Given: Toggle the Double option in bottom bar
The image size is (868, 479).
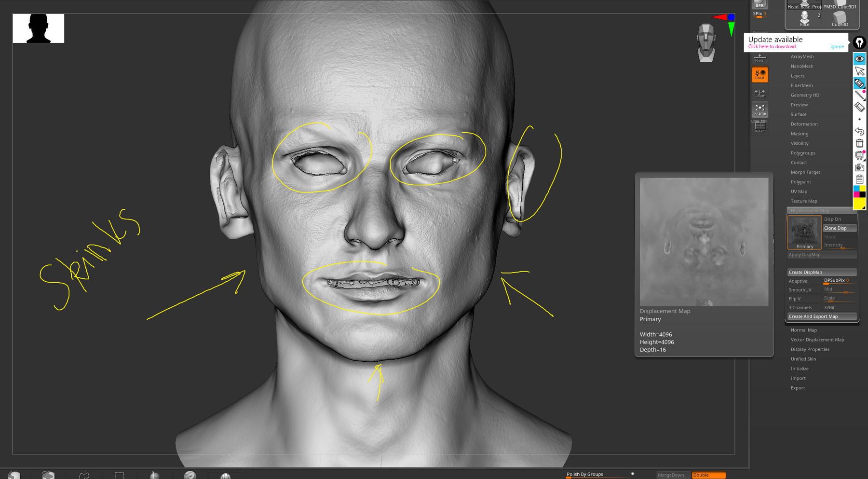Looking at the screenshot, I should click(x=708, y=475).
